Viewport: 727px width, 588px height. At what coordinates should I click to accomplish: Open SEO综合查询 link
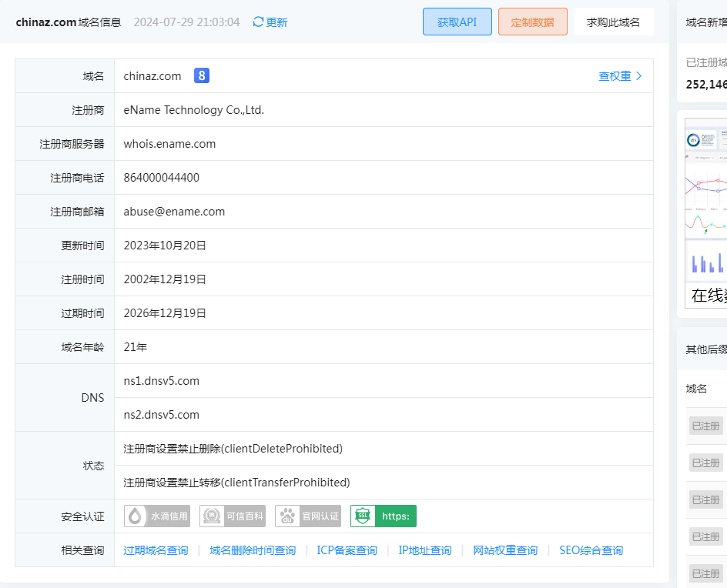(x=591, y=550)
